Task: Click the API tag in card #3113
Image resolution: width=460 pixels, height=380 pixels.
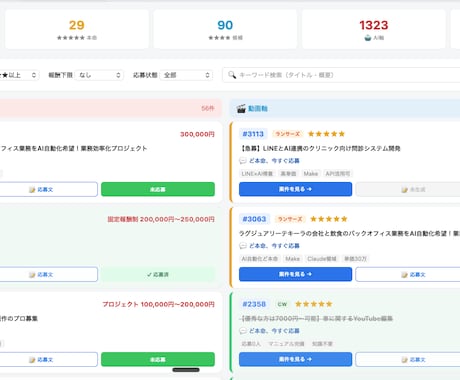Action: (338, 174)
